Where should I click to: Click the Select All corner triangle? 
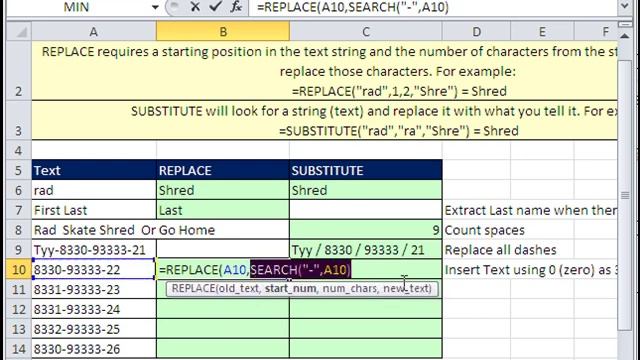(19, 32)
